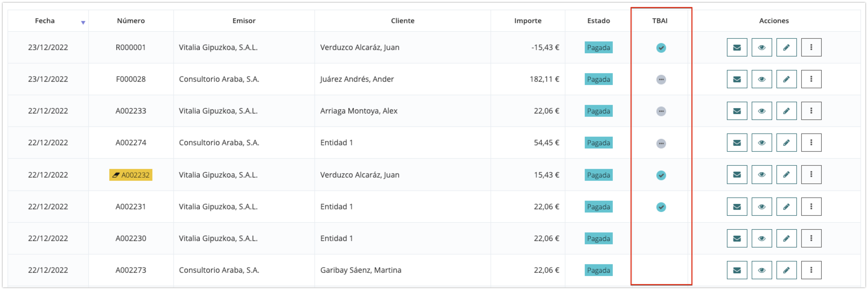Select the Garibay Sáenz, Martina client cell
The image size is (868, 290).
click(360, 270)
